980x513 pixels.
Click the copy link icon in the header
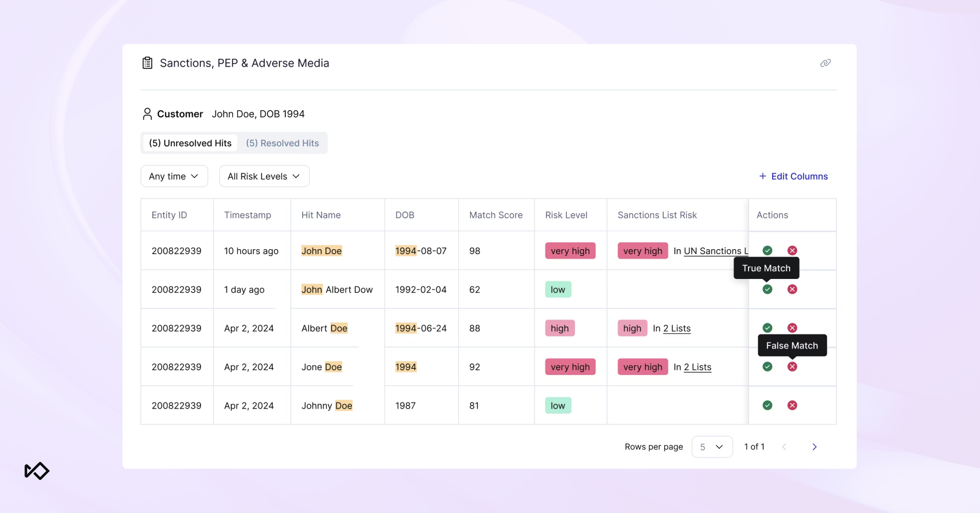pos(825,63)
